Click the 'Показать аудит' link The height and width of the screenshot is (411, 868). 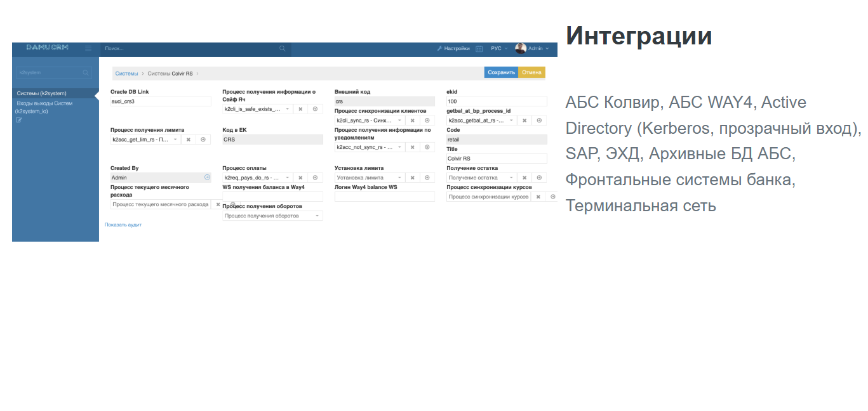123,225
